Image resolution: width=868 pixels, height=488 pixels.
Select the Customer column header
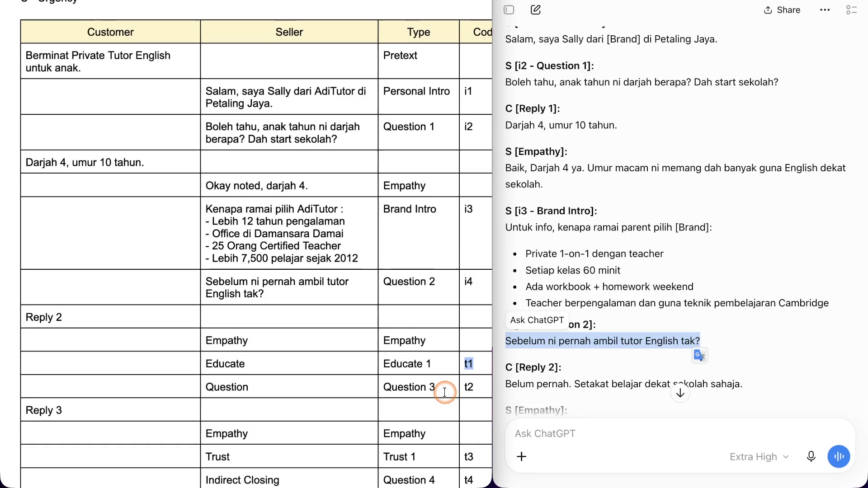(110, 32)
